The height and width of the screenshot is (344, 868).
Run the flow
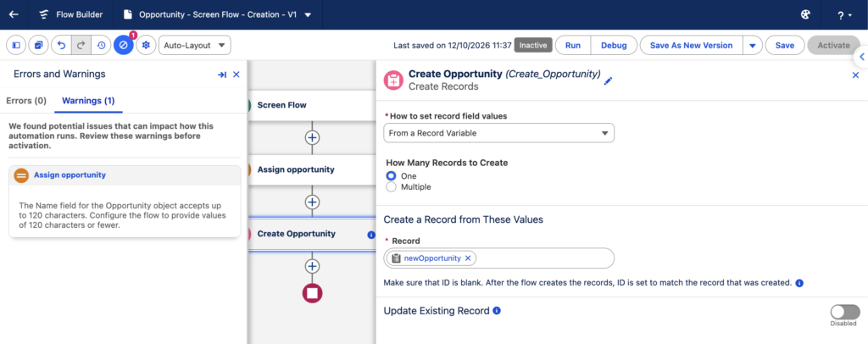point(573,46)
